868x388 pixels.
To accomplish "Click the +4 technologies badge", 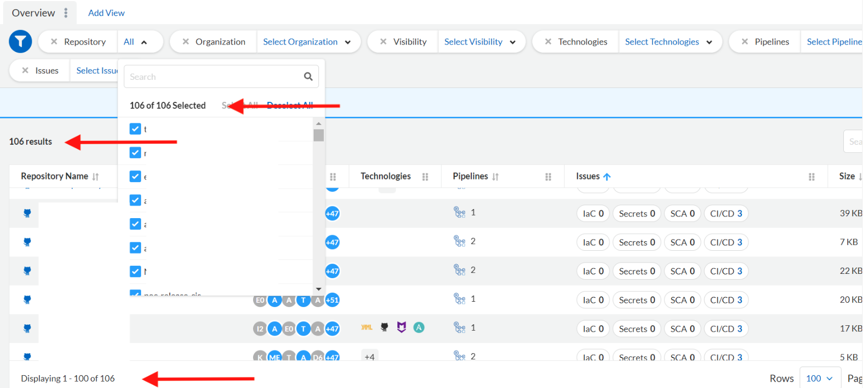I will 369,357.
